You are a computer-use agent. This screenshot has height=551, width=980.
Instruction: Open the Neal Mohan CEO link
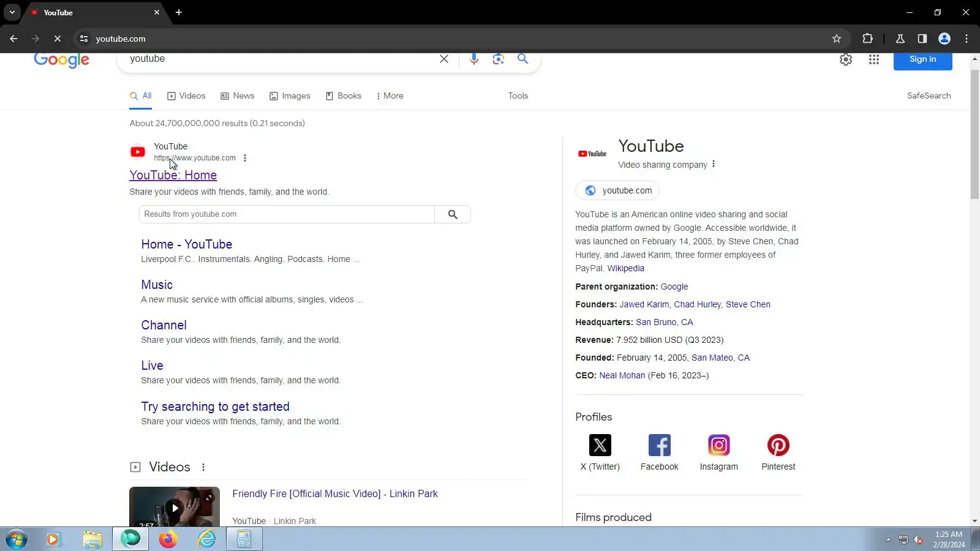pyautogui.click(x=622, y=375)
